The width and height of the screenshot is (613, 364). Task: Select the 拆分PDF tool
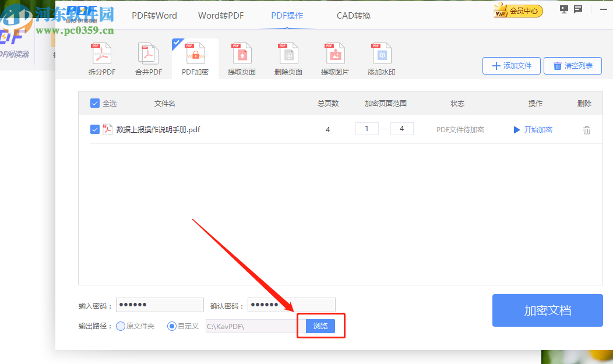(101, 58)
